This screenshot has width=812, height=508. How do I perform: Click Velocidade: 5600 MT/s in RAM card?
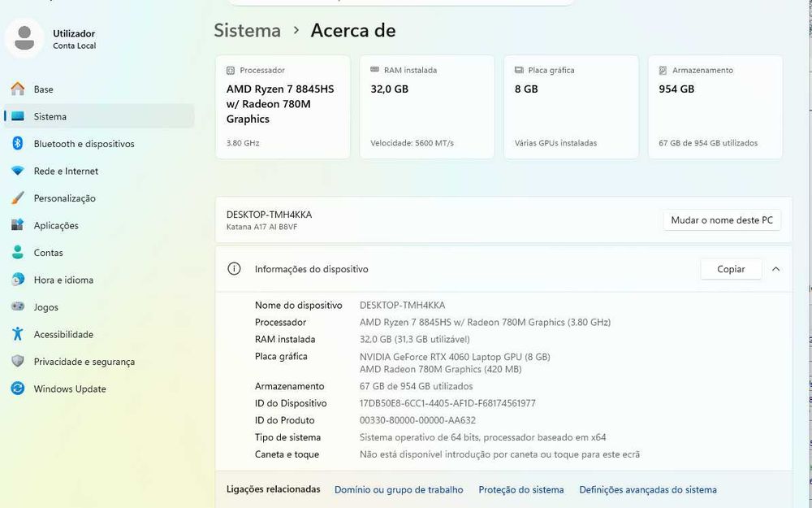click(x=412, y=143)
